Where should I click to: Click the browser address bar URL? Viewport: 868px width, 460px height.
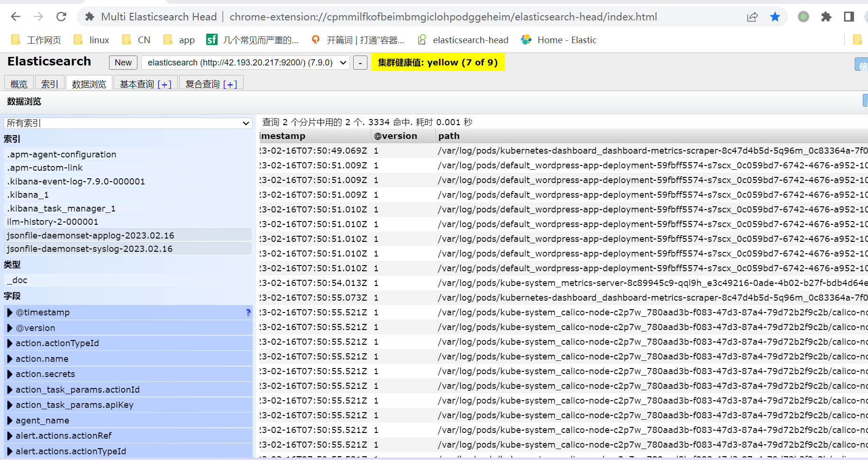[443, 17]
